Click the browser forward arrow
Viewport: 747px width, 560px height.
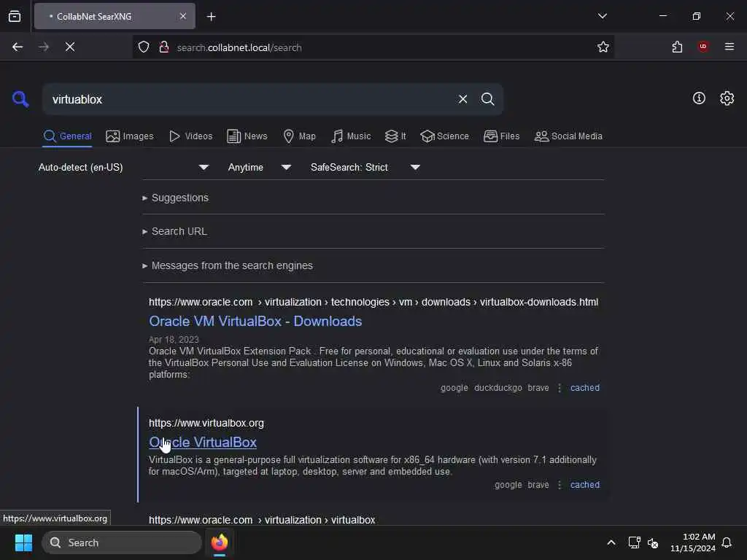pyautogui.click(x=43, y=47)
